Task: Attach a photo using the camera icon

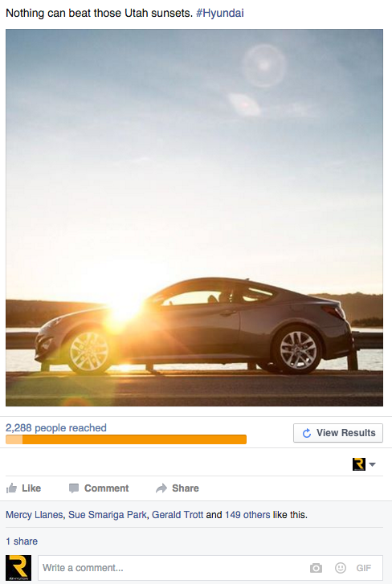Action: pyautogui.click(x=316, y=568)
